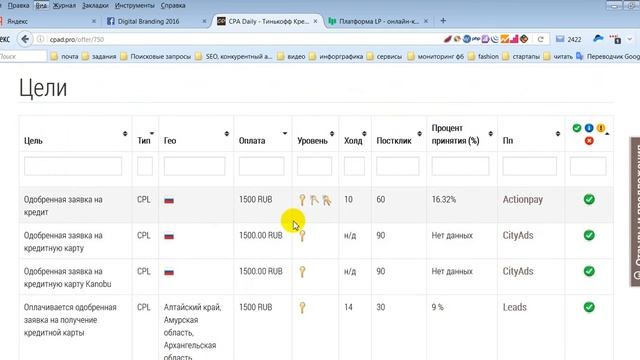Viewport: 640px width, 360px height.
Task: Close the Digital Branding 2016 tab
Action: tap(204, 21)
